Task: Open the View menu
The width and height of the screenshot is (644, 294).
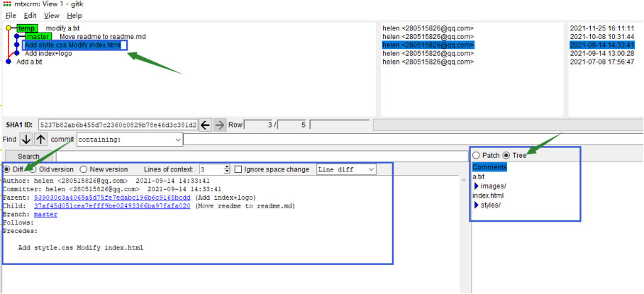Action: click(x=52, y=16)
